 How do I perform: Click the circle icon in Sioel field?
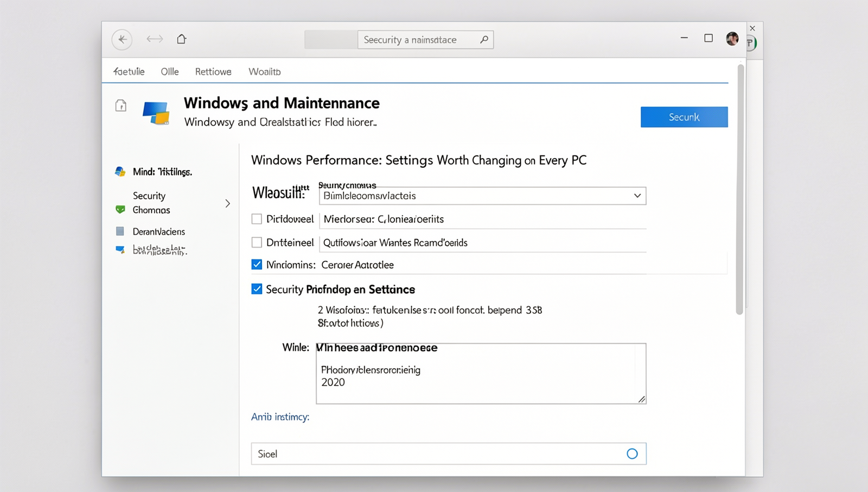(632, 453)
